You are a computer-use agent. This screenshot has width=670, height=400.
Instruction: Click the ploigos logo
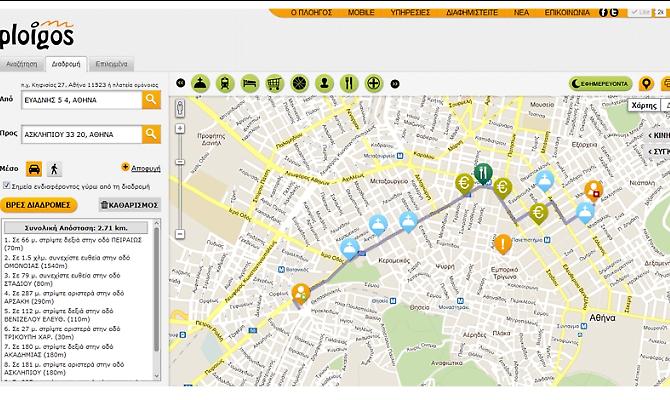[x=37, y=34]
